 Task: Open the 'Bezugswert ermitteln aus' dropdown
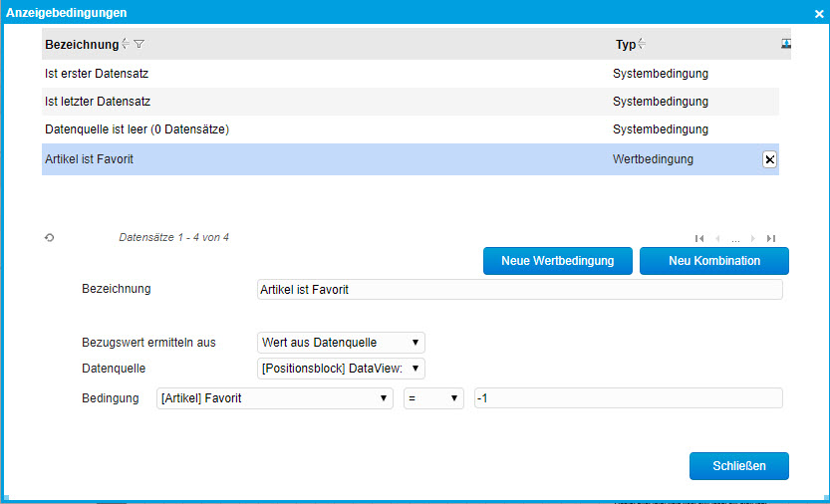tap(341, 342)
